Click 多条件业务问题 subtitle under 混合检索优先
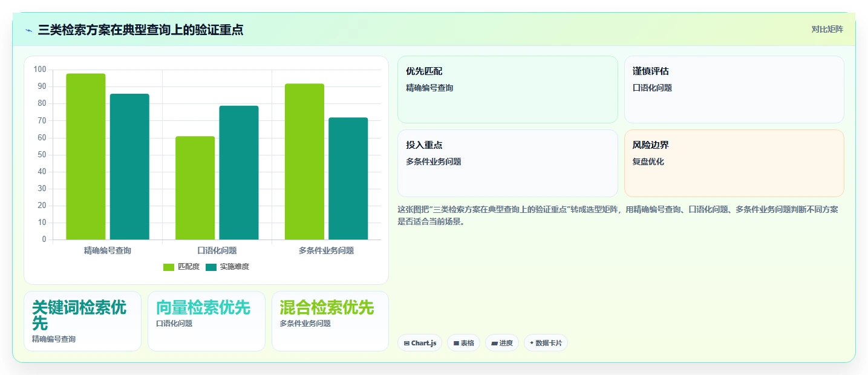 pos(305,324)
